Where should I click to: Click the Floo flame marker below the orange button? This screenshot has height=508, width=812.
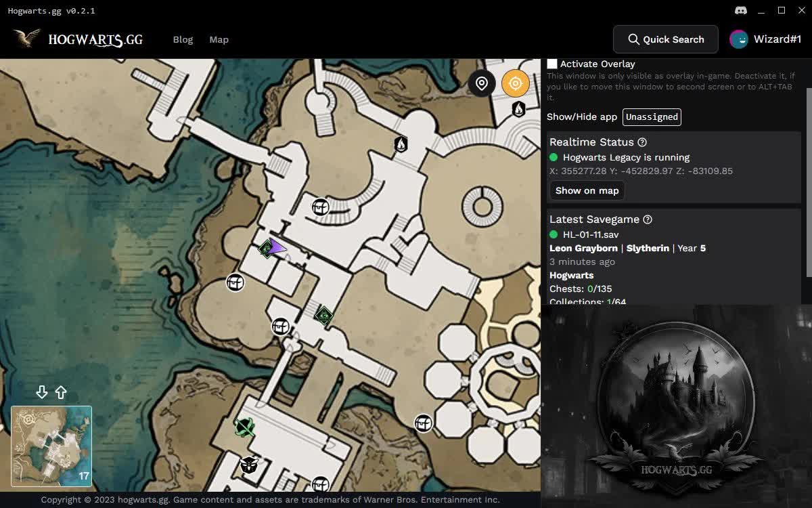click(519, 108)
